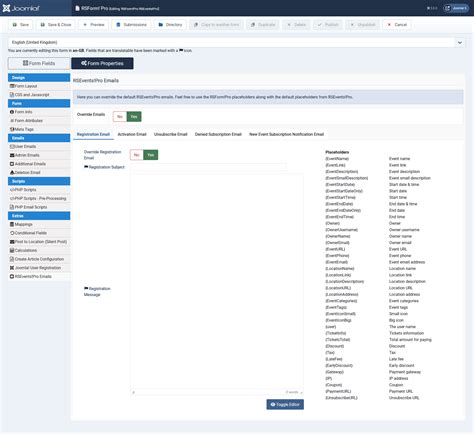Open PHP Scripts - Pre-Processing item
This screenshot has height=434, width=474.
tap(40, 198)
